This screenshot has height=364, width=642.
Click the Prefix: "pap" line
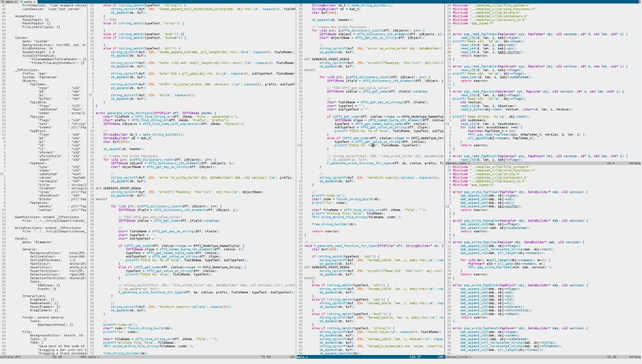coord(35,74)
